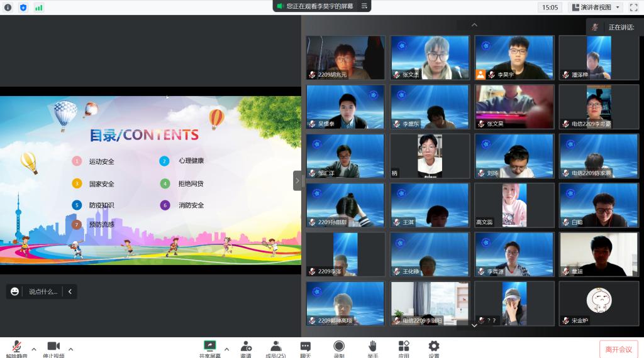This screenshot has height=358, width=644.
Task: Toggle the video camera off
Action: 53,347
